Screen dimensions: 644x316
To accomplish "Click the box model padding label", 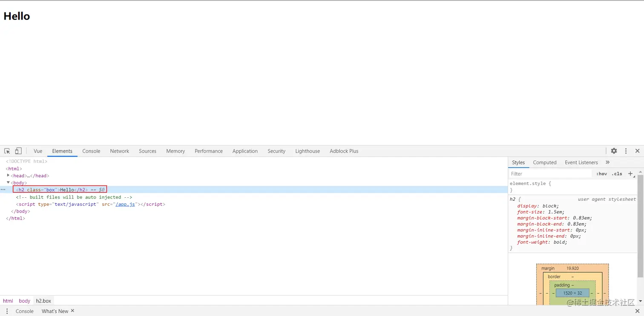I will [562, 285].
